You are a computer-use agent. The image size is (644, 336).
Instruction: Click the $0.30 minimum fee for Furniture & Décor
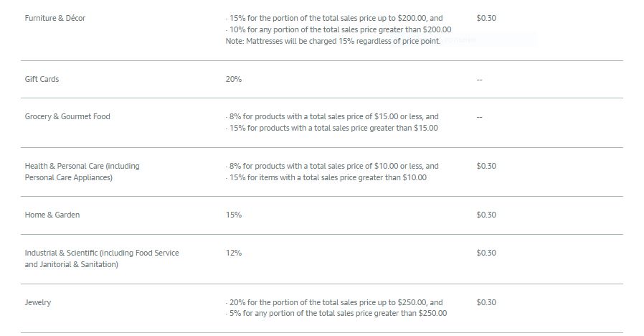[x=486, y=18]
